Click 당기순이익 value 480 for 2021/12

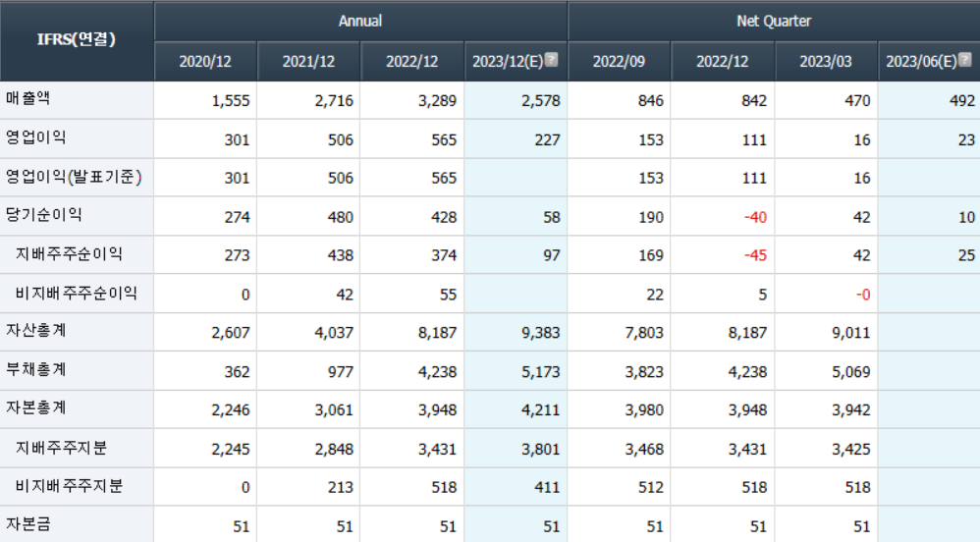(x=341, y=218)
